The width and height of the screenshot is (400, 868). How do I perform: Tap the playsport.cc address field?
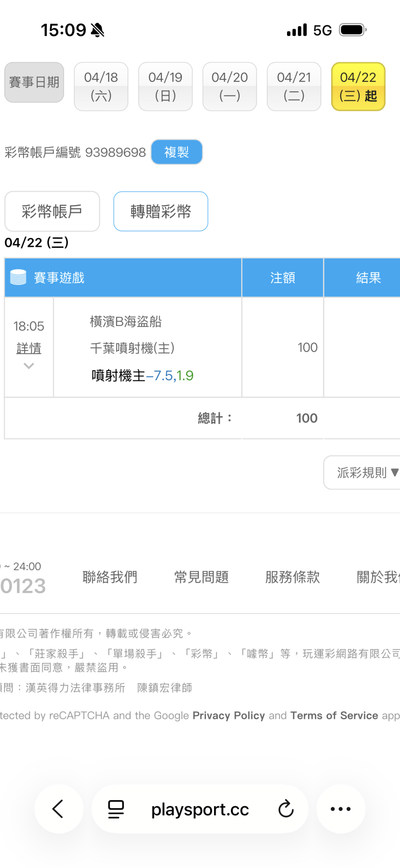coord(200,809)
